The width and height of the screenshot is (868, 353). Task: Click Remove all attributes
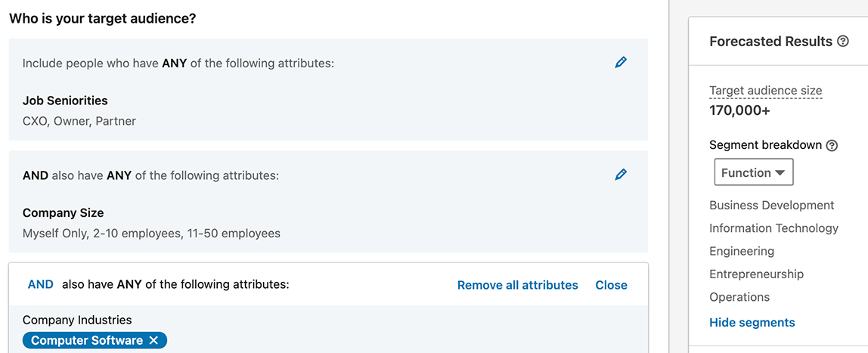click(x=517, y=286)
